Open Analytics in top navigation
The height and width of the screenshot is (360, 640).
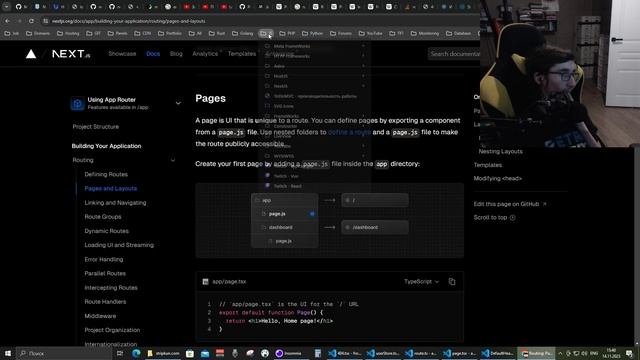point(205,54)
